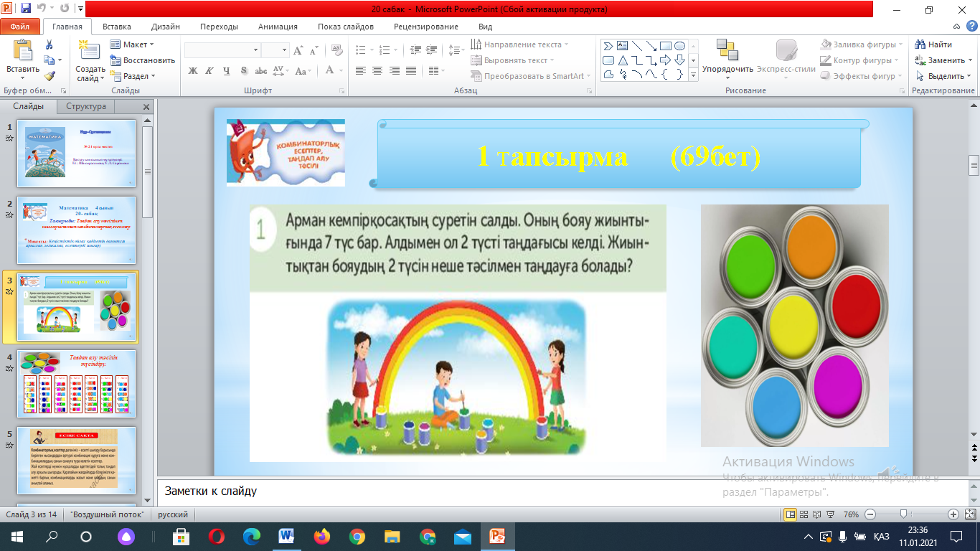Open the Выделить select dropdown

tap(943, 76)
